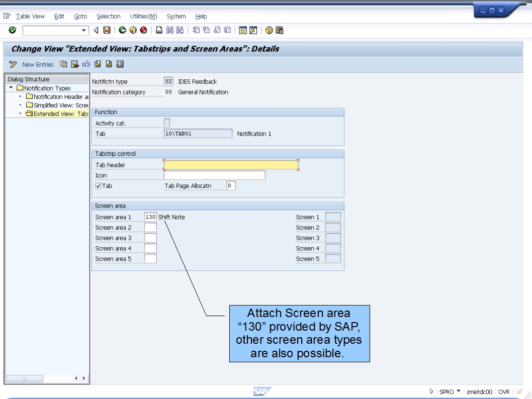Click the Create New Session icon
The image size is (532, 399).
click(242, 31)
